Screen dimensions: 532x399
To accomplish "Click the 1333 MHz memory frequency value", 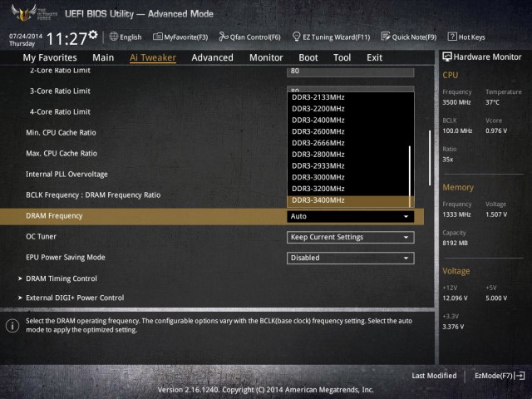I will (456, 214).
